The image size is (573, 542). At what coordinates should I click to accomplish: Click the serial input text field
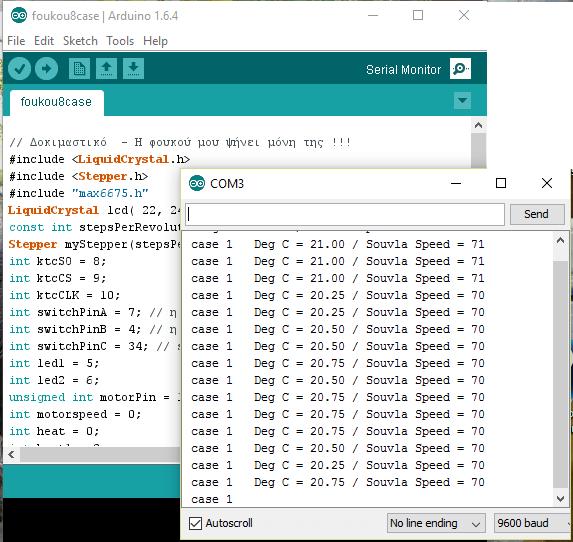(345, 214)
